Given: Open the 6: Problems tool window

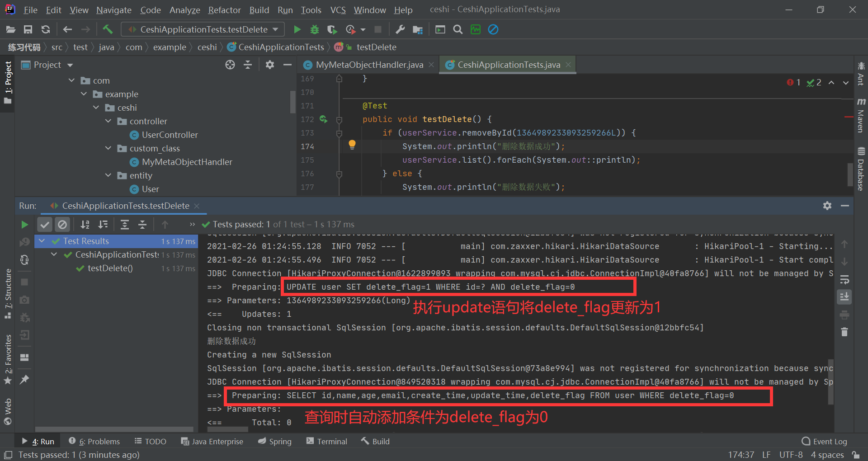Looking at the screenshot, I should coord(94,442).
